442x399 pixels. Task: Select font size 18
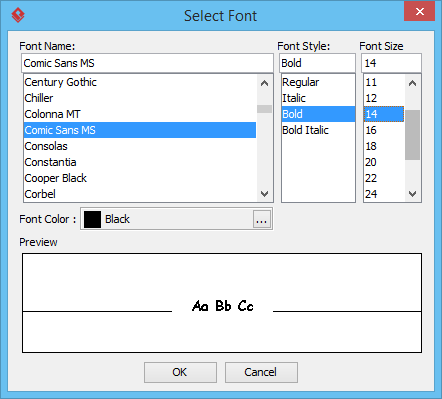point(384,146)
